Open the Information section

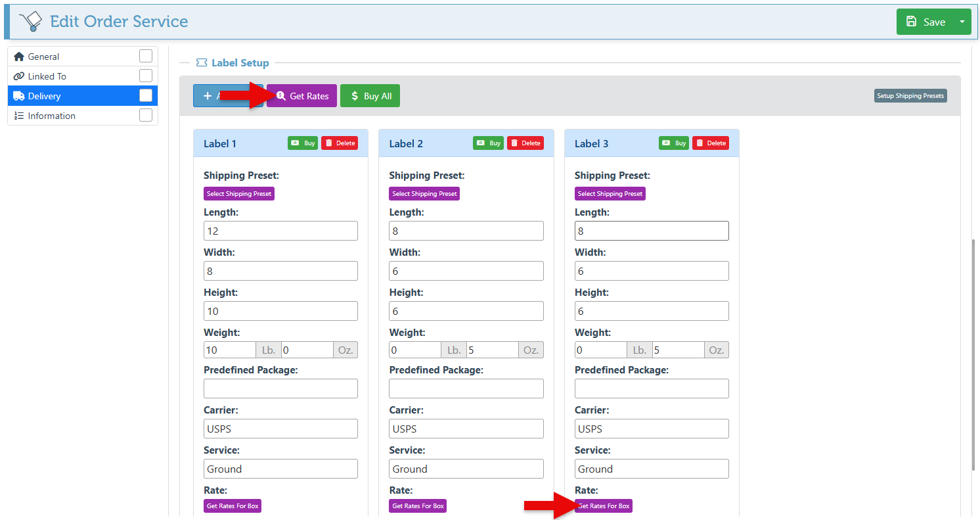[51, 116]
